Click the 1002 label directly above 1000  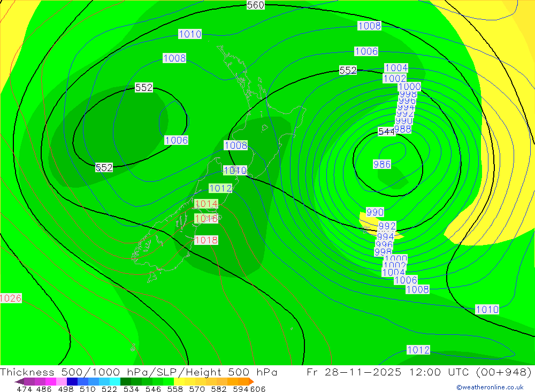[395, 79]
